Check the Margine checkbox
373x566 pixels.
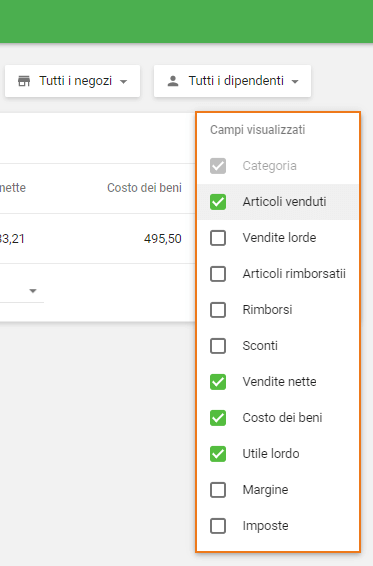click(218, 490)
